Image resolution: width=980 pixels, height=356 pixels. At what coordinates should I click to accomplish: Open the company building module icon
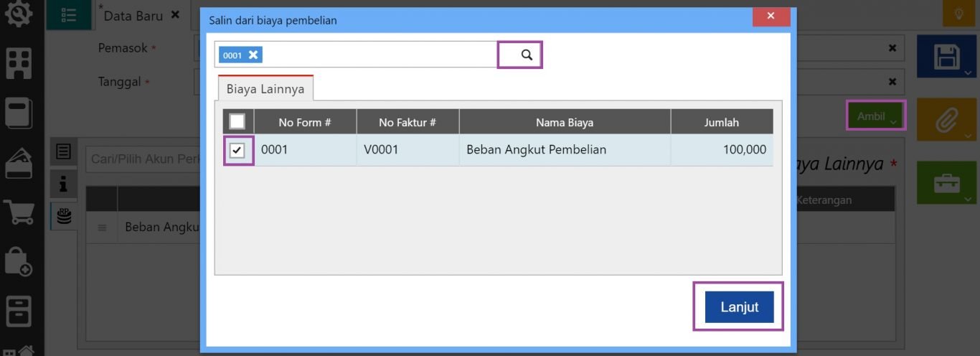pyautogui.click(x=18, y=63)
